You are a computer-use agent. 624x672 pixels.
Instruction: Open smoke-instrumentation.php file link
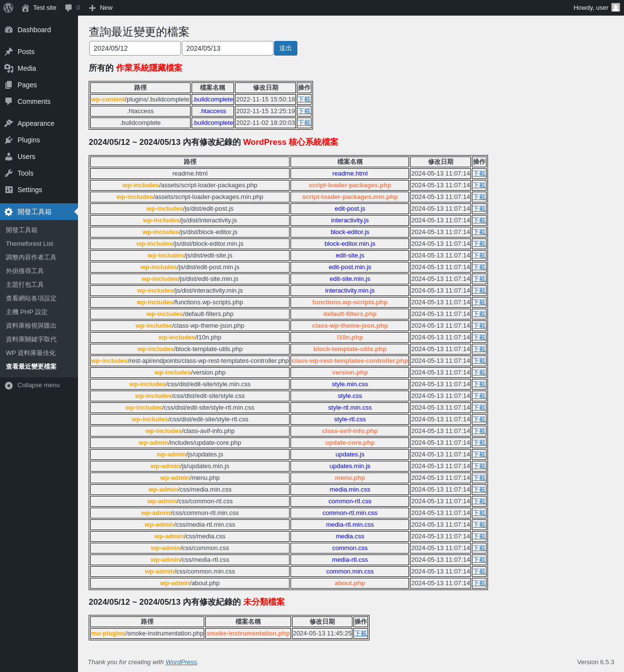248,633
